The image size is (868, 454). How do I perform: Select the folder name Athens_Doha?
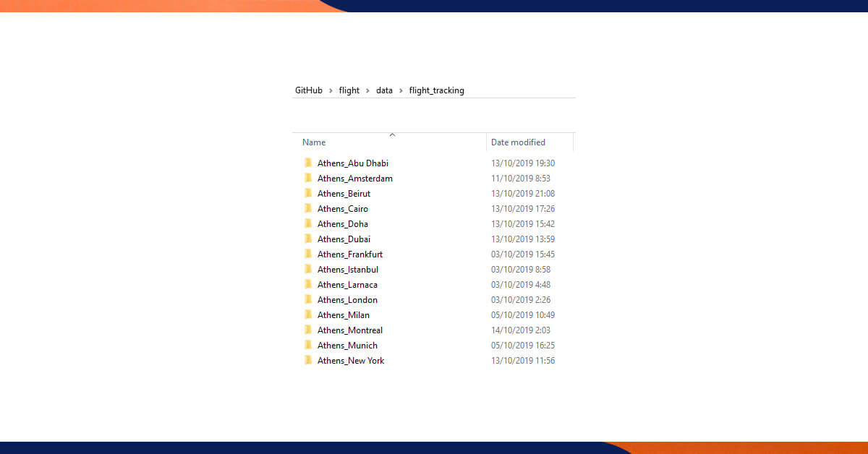tap(343, 224)
